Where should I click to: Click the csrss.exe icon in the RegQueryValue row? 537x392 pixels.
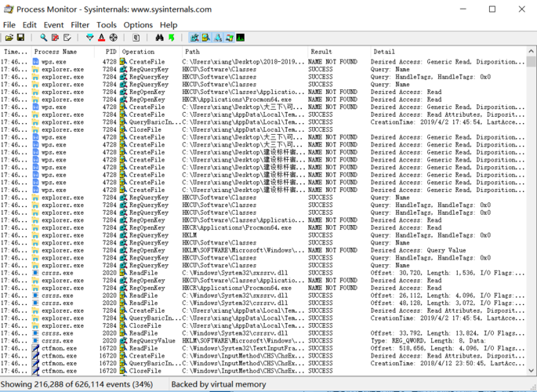[x=35, y=340]
